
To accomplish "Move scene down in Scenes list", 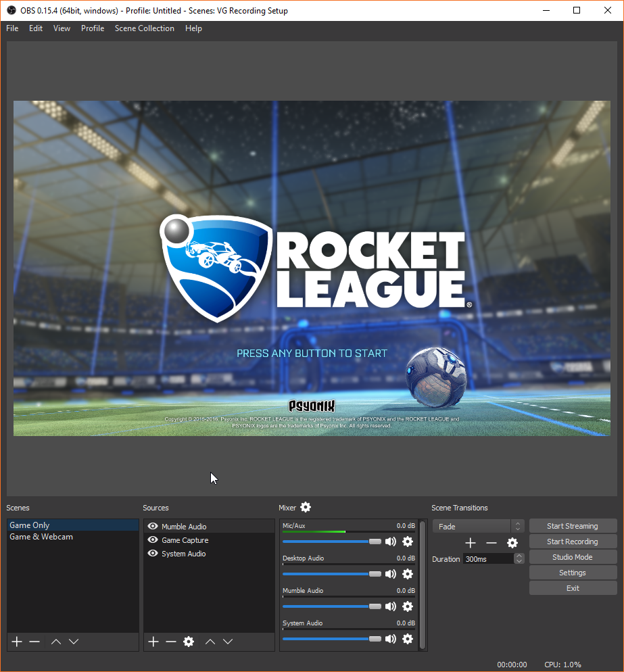I will pyautogui.click(x=74, y=642).
